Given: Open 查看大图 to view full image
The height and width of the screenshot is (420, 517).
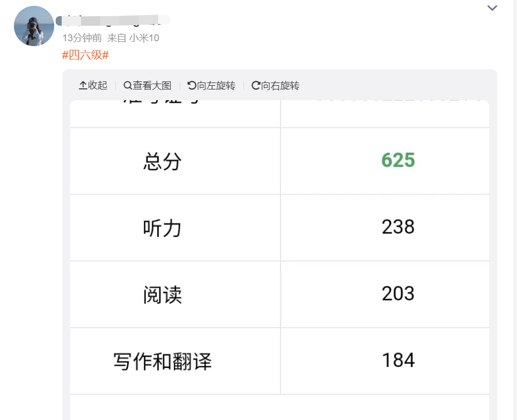Looking at the screenshot, I should pyautogui.click(x=147, y=85).
